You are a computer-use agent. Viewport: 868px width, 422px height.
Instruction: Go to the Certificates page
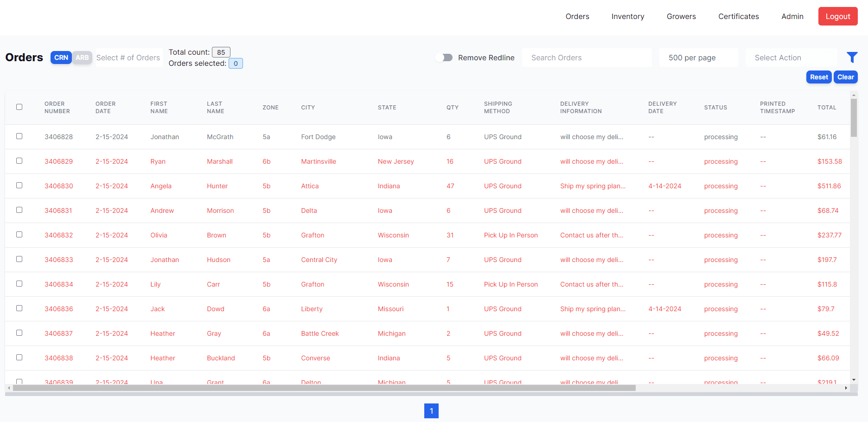[738, 17]
